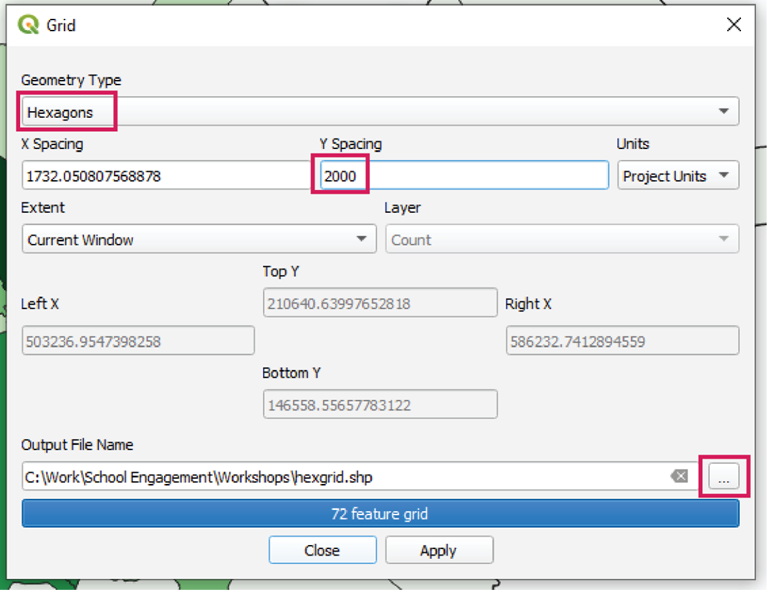Open the Geometry Type dropdown showing Hexagons
The width and height of the screenshot is (767, 590).
click(379, 112)
